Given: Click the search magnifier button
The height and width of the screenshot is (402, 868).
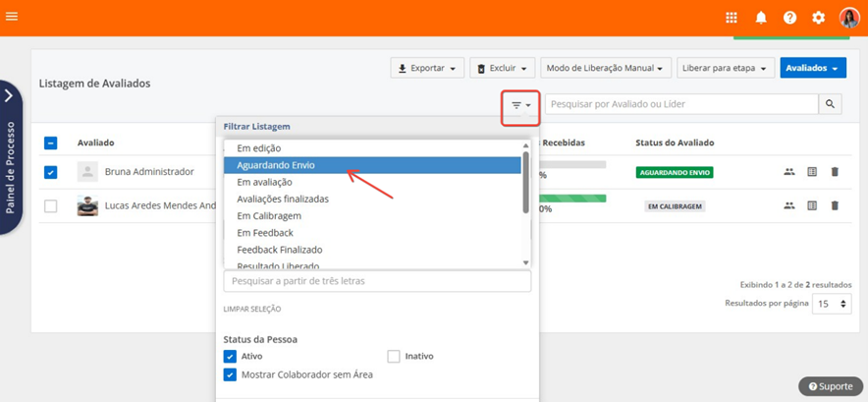Looking at the screenshot, I should 831,104.
